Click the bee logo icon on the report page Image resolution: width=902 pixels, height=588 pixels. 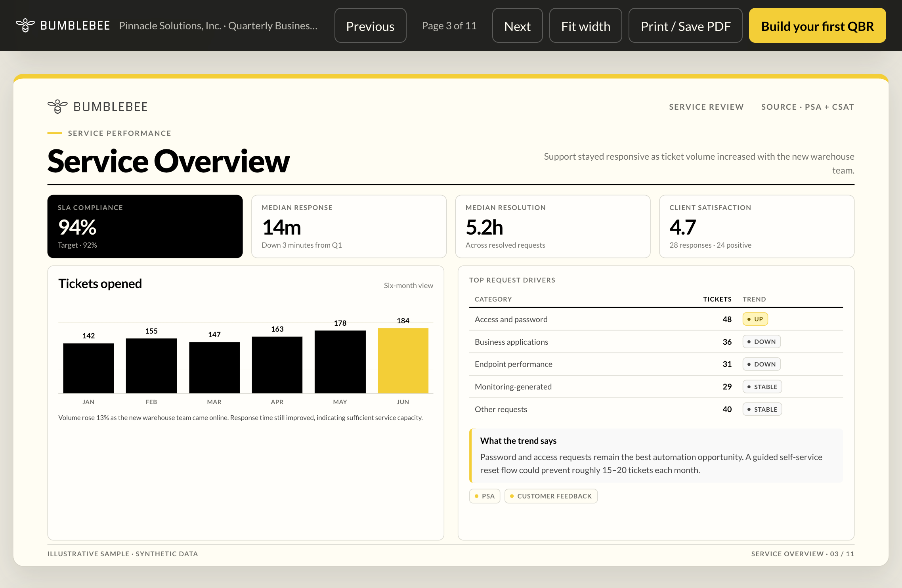(57, 107)
